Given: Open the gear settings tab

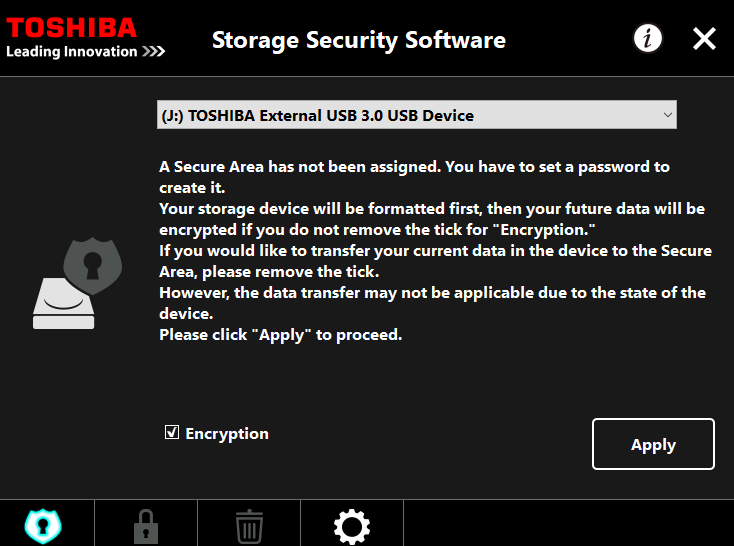Looking at the screenshot, I should tap(352, 527).
